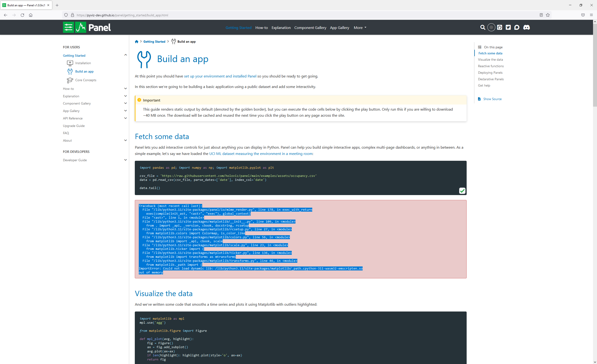
Task: Select the Build an app browser tab
Action: pyautogui.click(x=24, y=5)
